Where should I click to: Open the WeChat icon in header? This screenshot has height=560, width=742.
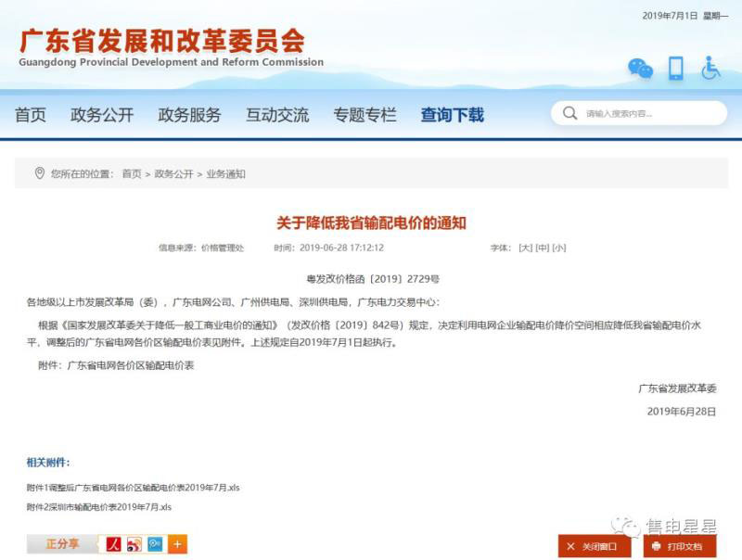tap(640, 68)
